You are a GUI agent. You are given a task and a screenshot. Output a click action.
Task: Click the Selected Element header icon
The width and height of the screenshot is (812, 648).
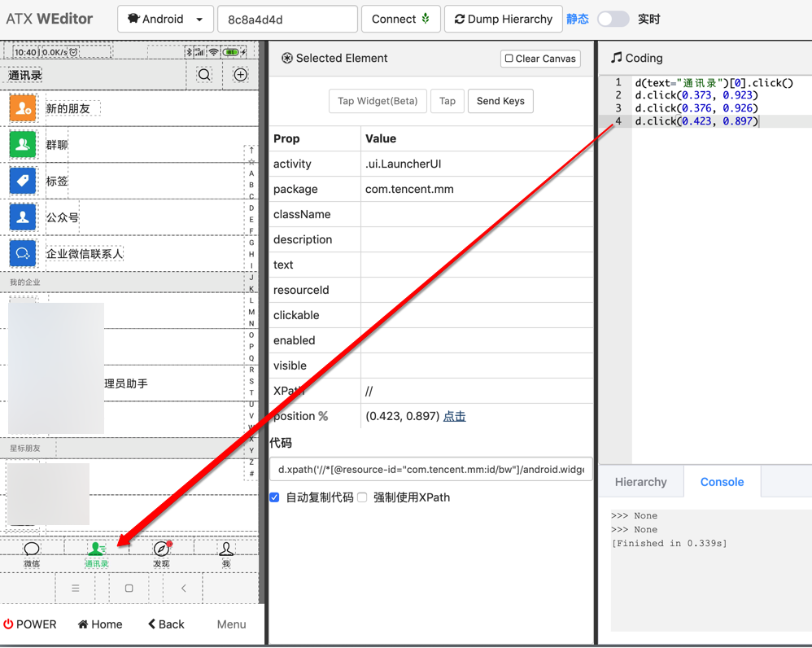[287, 58]
